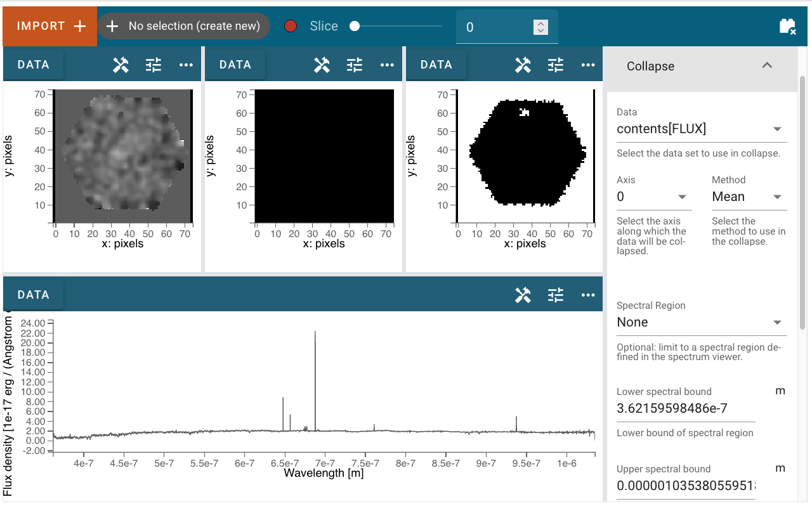The width and height of the screenshot is (812, 511).
Task: Open the Axis dropdown
Action: coord(654,197)
